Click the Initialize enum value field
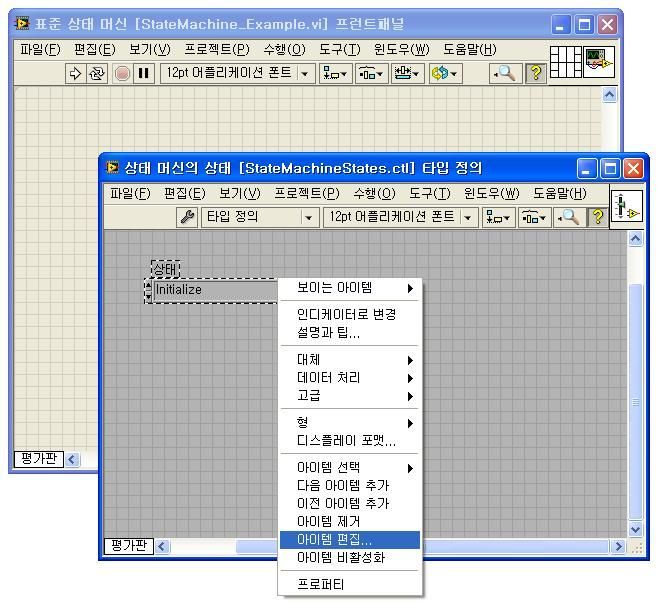Viewport: 658px width, 602px height. pyautogui.click(x=215, y=290)
